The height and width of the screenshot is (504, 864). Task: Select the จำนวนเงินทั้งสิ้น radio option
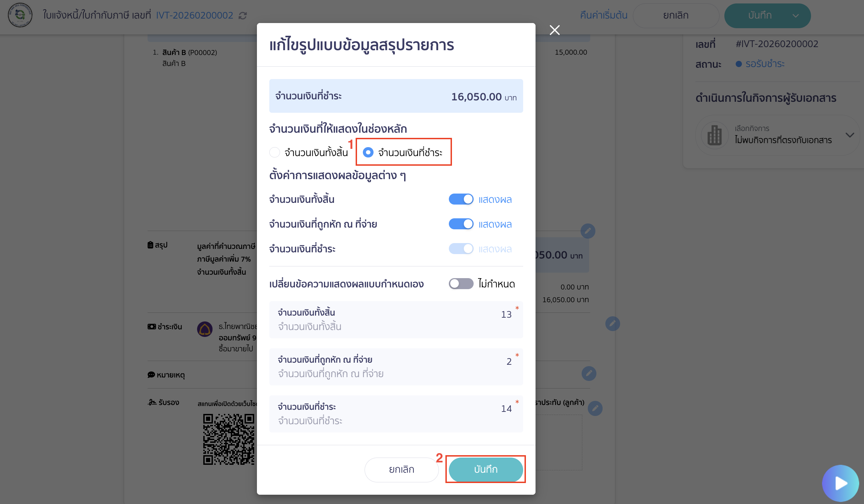(275, 152)
